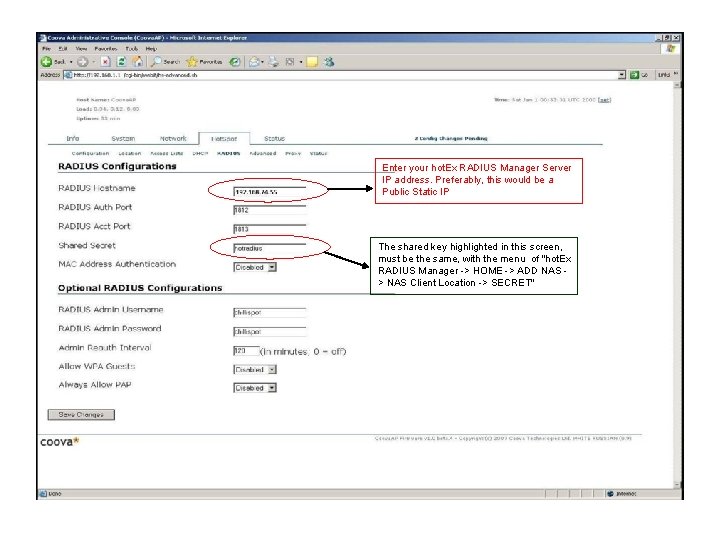Open the Allow WPA Guests dropdown
The height and width of the screenshot is (540, 720).
point(255,369)
